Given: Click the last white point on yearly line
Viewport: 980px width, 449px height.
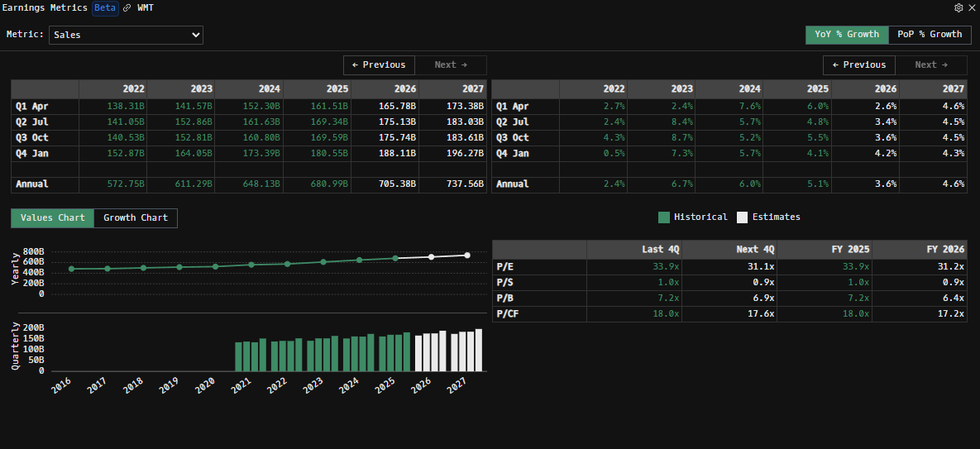Looking at the screenshot, I should click(467, 255).
